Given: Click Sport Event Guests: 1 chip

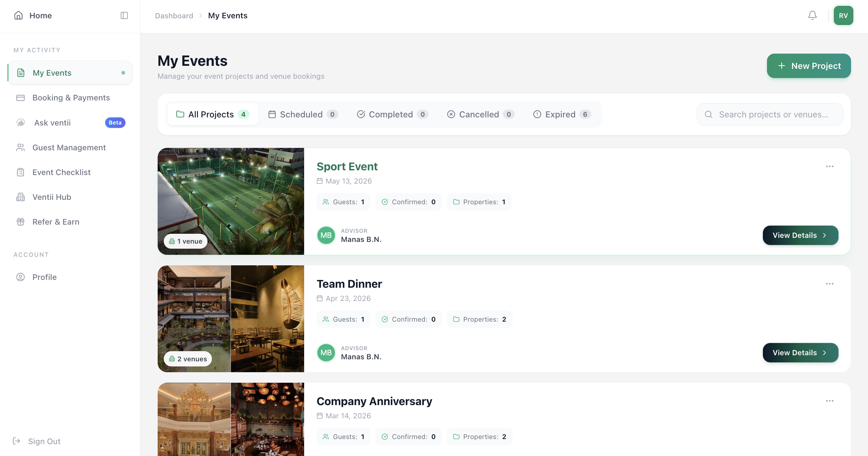Looking at the screenshot, I should click(x=343, y=202).
